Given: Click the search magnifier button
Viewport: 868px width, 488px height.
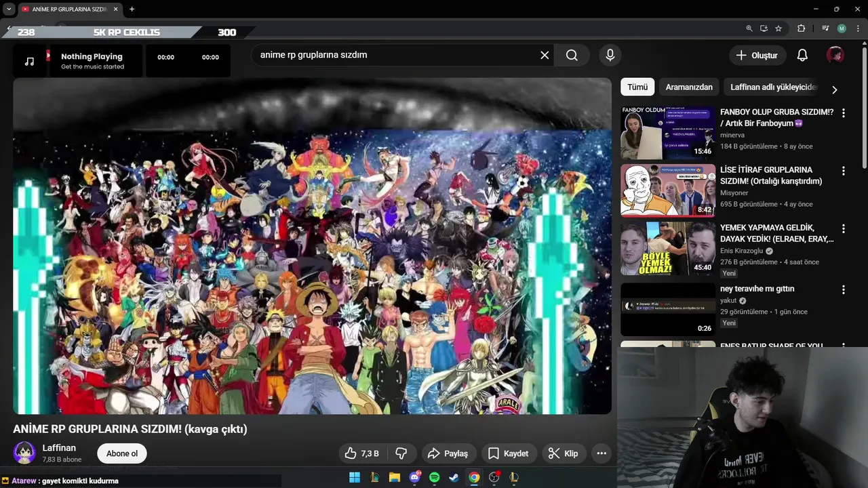Looking at the screenshot, I should tap(572, 55).
